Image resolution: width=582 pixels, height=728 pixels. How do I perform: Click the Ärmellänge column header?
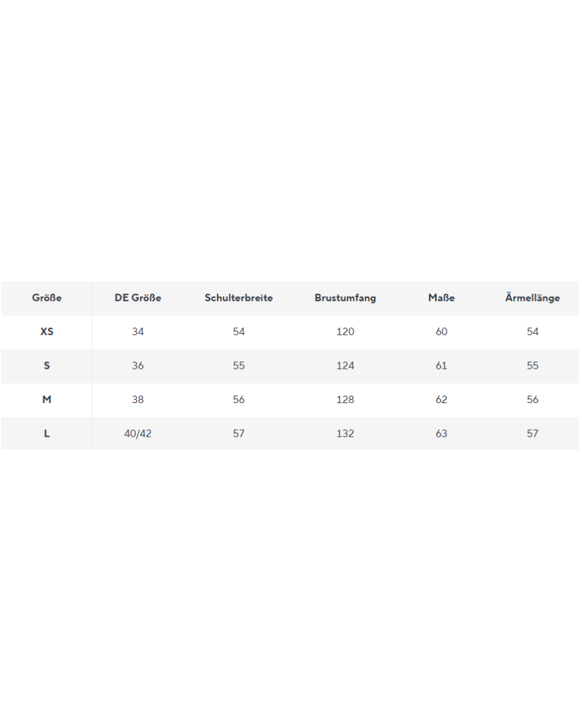point(532,298)
